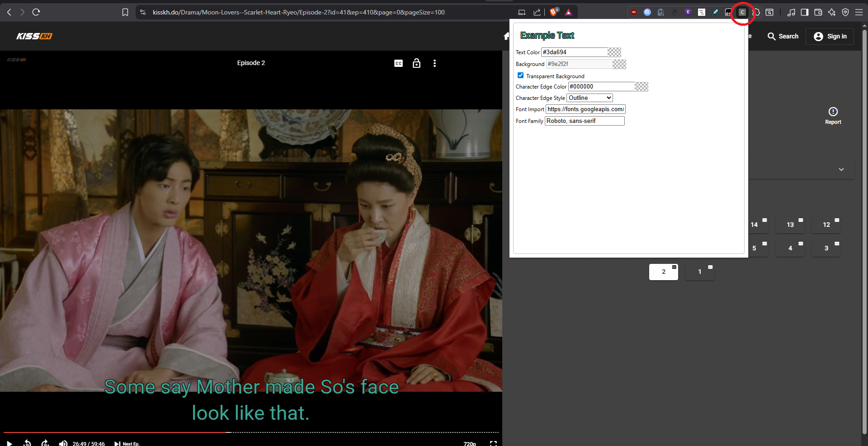
Task: Select episode 1
Action: pos(700,272)
